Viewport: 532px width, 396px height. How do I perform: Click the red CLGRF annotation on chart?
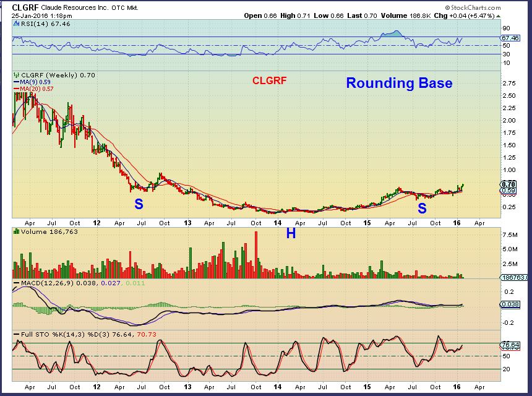[269, 80]
